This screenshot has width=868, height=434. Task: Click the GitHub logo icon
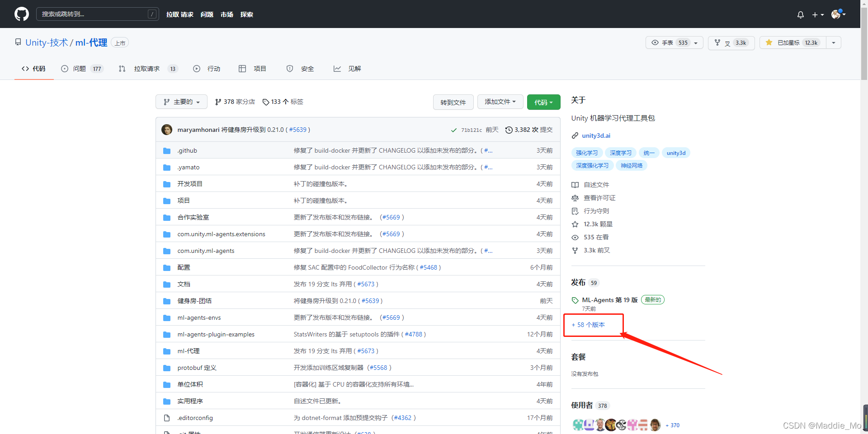(x=21, y=14)
